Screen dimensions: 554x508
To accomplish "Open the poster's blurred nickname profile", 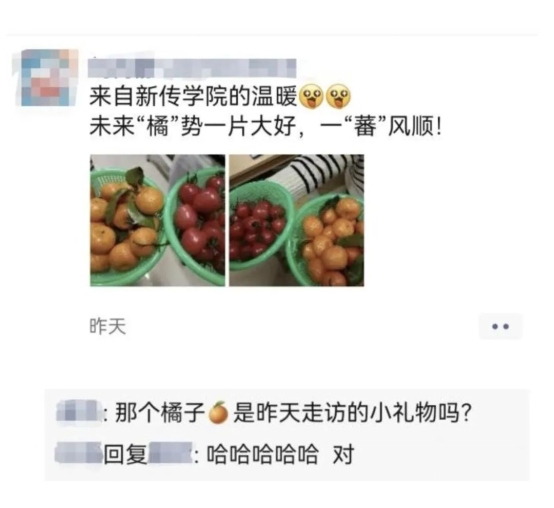I will click(192, 68).
